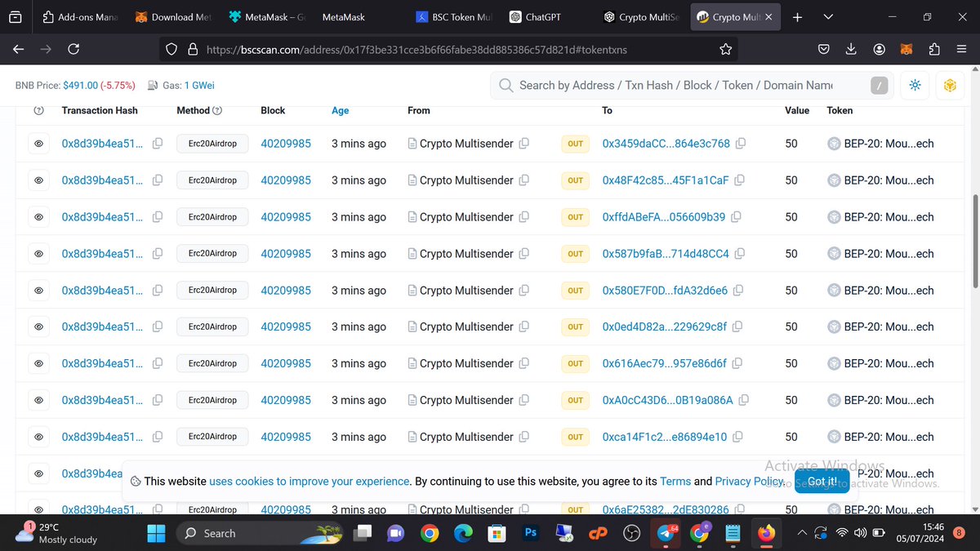Switch to the BSC Token Multisender tab

pos(455,17)
